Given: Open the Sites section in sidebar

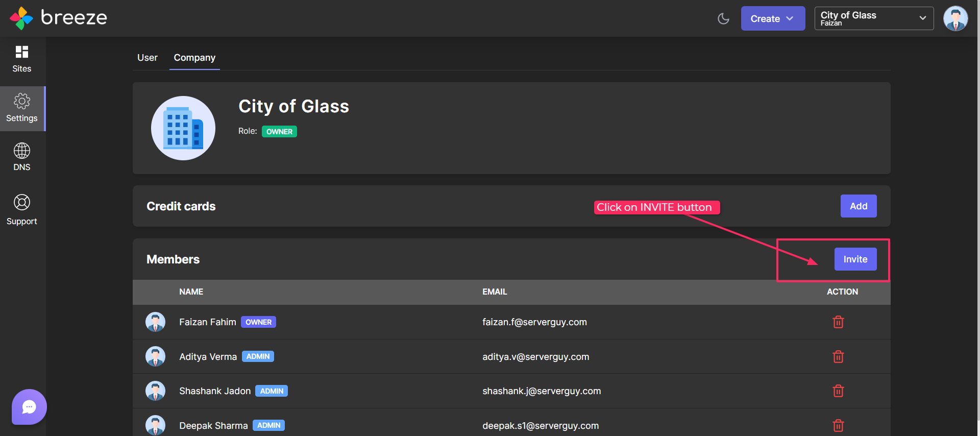Looking at the screenshot, I should (x=22, y=59).
